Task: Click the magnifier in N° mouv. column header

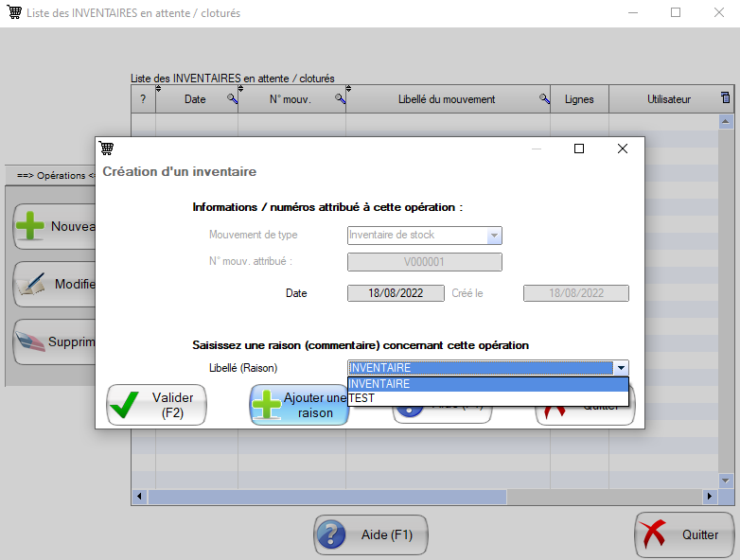Action: click(340, 99)
